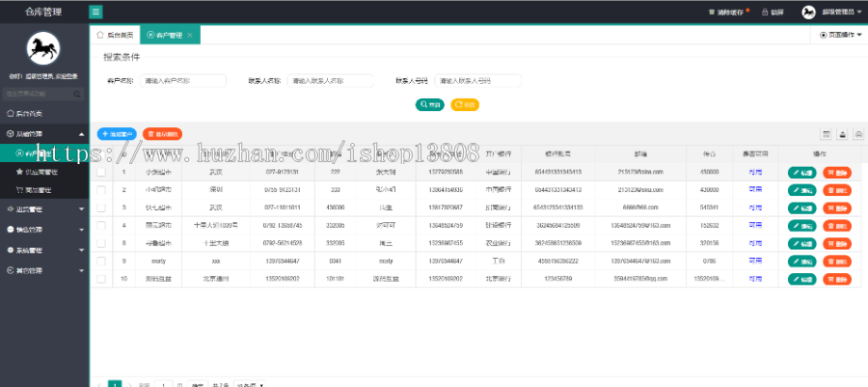The image size is (868, 387).
Task: Open the 页面操作 page actions dropdown
Action: (841, 35)
